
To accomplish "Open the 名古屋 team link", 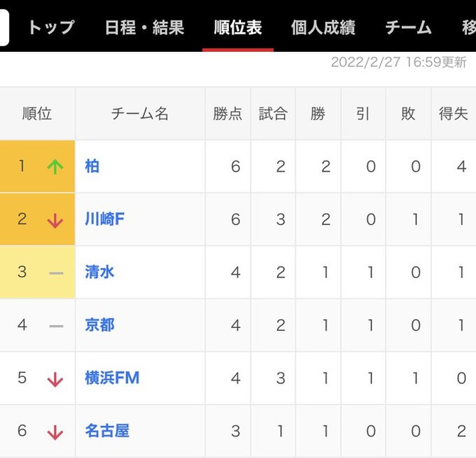I will 107,431.
